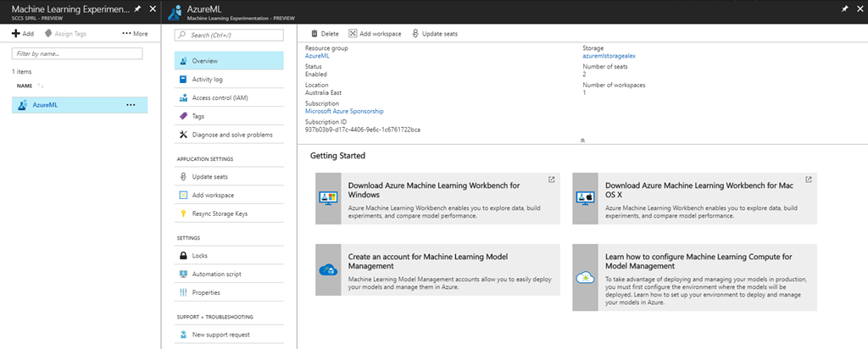Click the ML Compute cloud gear icon
The height and width of the screenshot is (349, 868).
point(585,278)
